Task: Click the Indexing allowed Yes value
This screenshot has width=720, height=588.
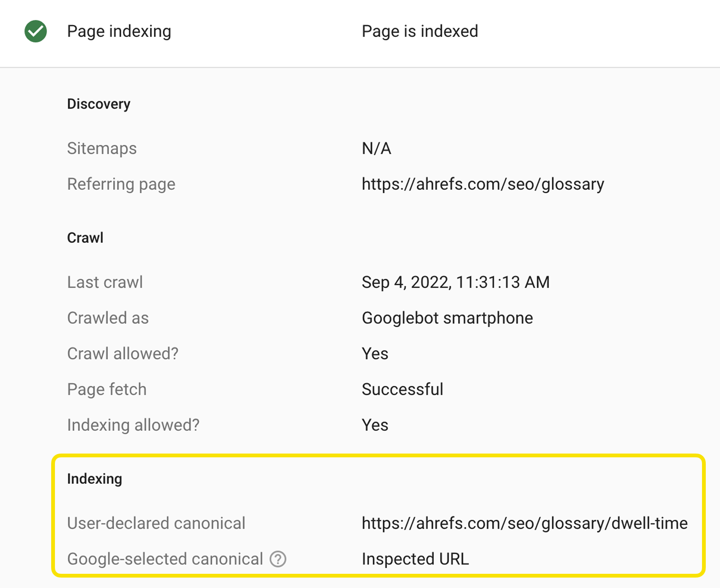Action: click(x=375, y=425)
